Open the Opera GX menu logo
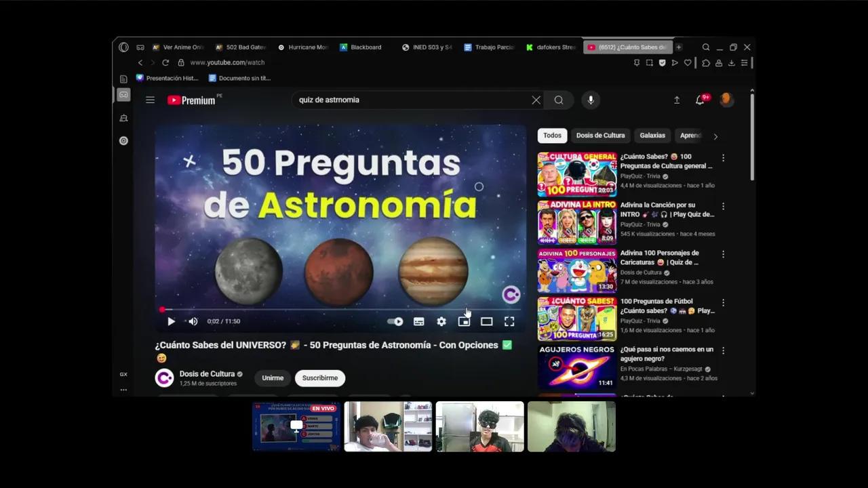868x488 pixels. (123, 47)
